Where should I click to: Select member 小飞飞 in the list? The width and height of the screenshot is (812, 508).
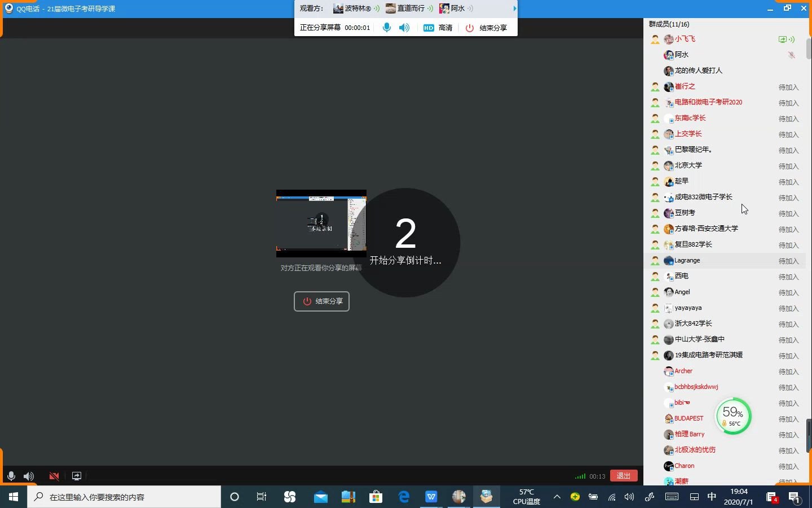click(685, 39)
